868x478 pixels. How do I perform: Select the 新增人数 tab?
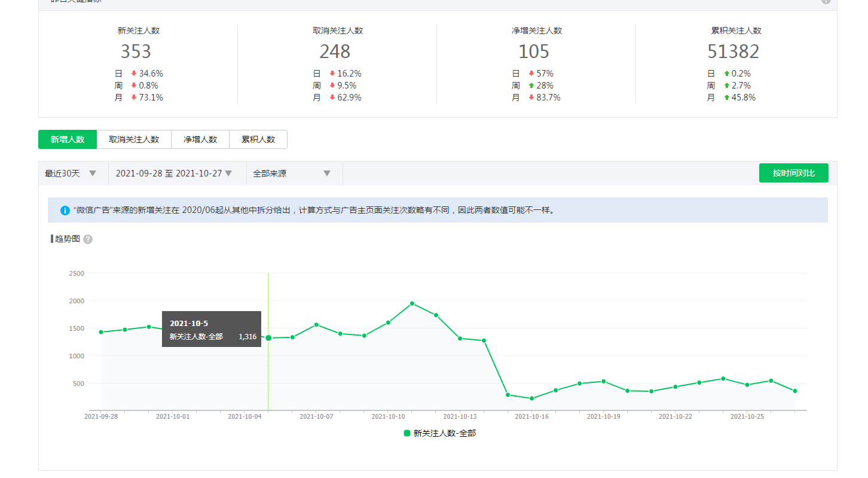[68, 139]
